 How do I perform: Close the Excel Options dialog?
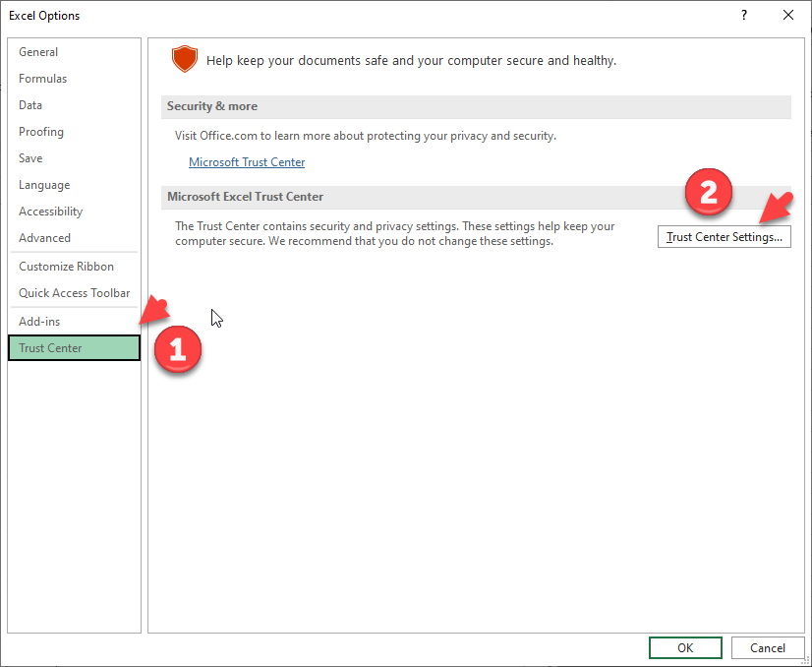[788, 15]
